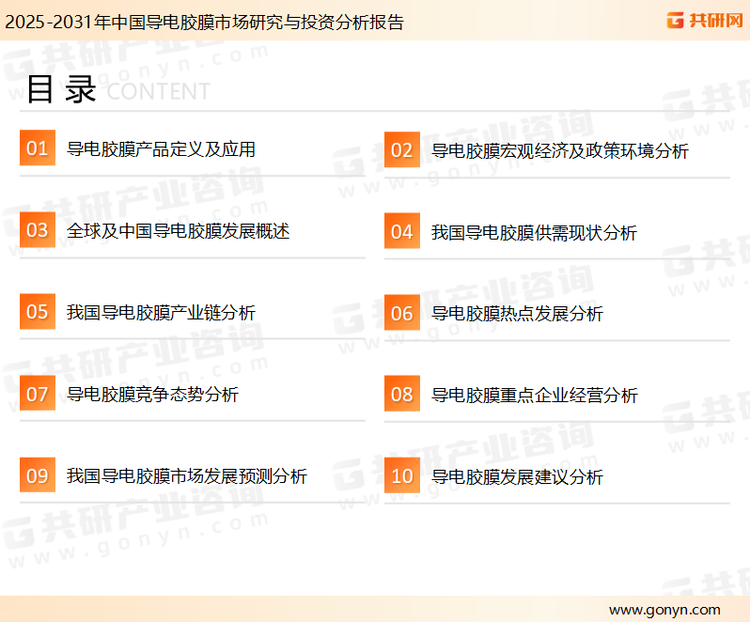Click the orange 09 number badge
Screen dimensions: 750x622
37,475
